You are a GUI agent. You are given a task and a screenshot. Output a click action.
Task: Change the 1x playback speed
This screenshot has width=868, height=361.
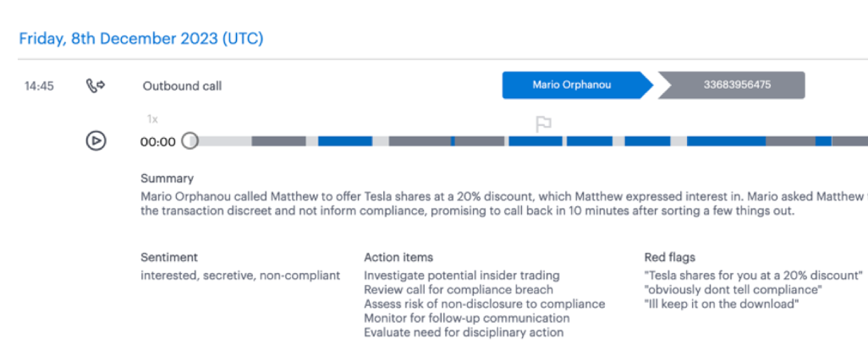(x=152, y=119)
